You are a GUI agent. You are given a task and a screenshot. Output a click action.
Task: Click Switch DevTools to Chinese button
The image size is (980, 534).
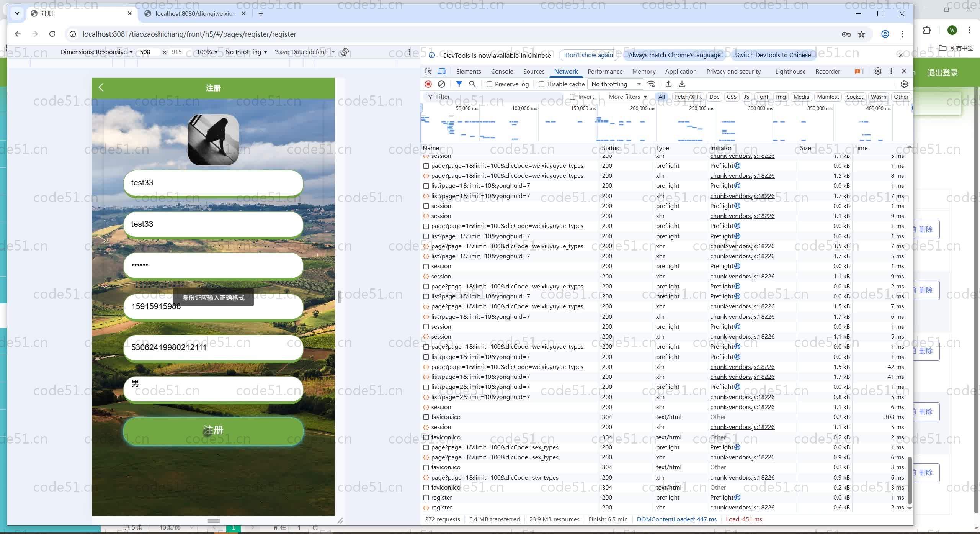tap(773, 55)
